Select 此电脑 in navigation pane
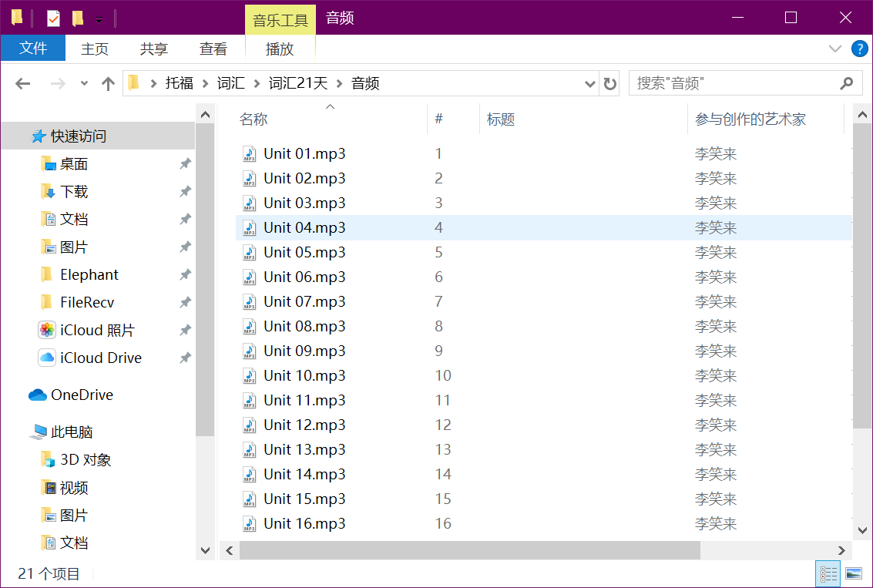 (x=71, y=432)
